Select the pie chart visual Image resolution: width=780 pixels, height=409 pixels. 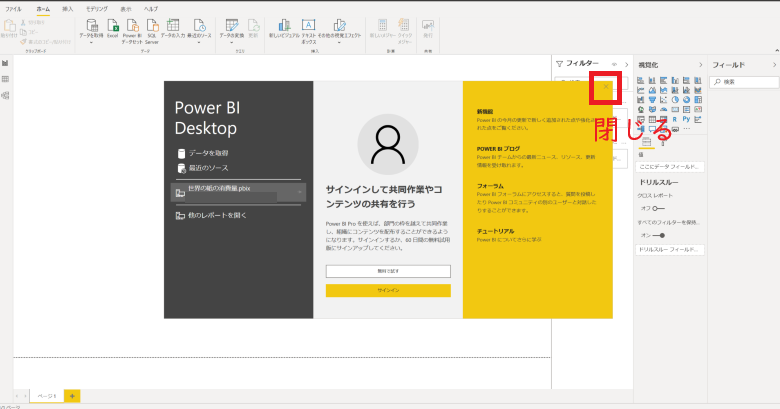point(675,100)
